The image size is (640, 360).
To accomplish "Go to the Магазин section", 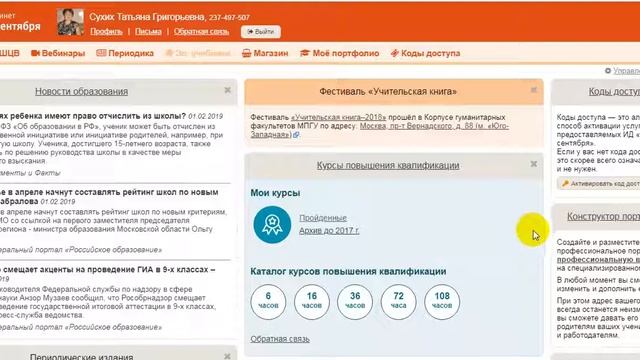I will (265, 53).
